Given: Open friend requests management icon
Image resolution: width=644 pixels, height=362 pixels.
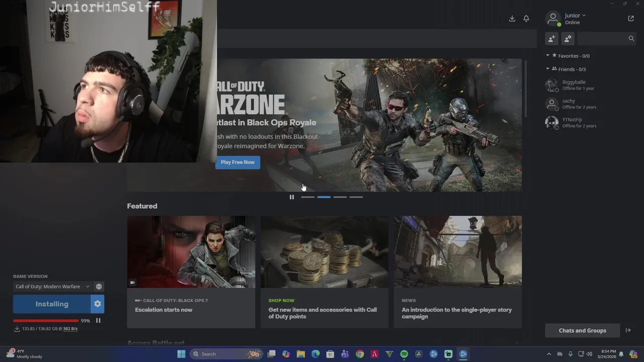Looking at the screenshot, I should 568,38.
